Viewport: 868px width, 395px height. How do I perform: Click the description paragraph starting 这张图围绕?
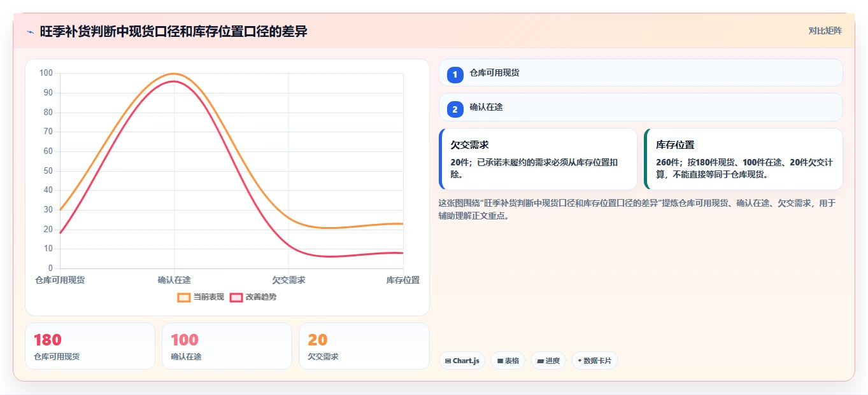(x=637, y=209)
